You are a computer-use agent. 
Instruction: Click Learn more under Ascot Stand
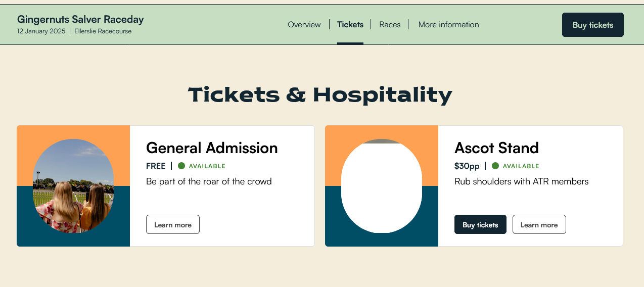tap(539, 224)
